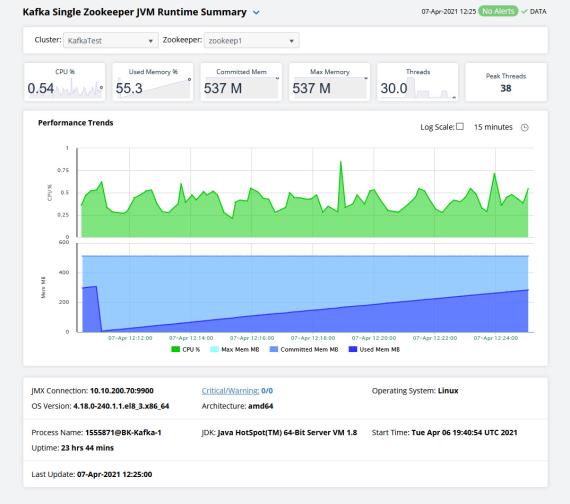Click the Uptime 23 hrs 44 mins text
Viewport: 570px width, 504px height.
point(73,448)
